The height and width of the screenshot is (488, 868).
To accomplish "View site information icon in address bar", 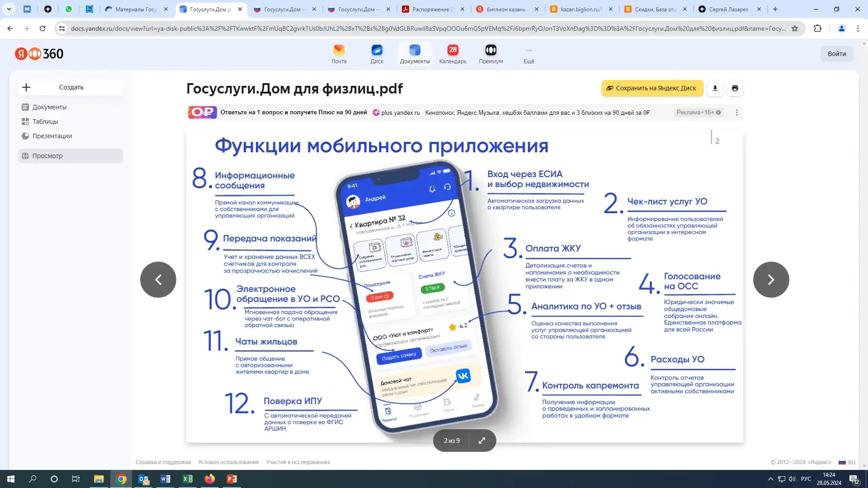I will pyautogui.click(x=62, y=28).
